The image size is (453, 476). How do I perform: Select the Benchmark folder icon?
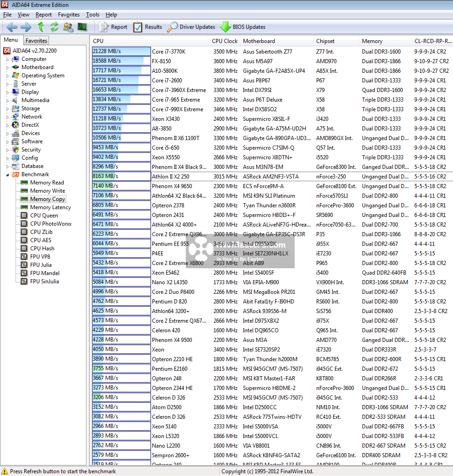[x=15, y=174]
